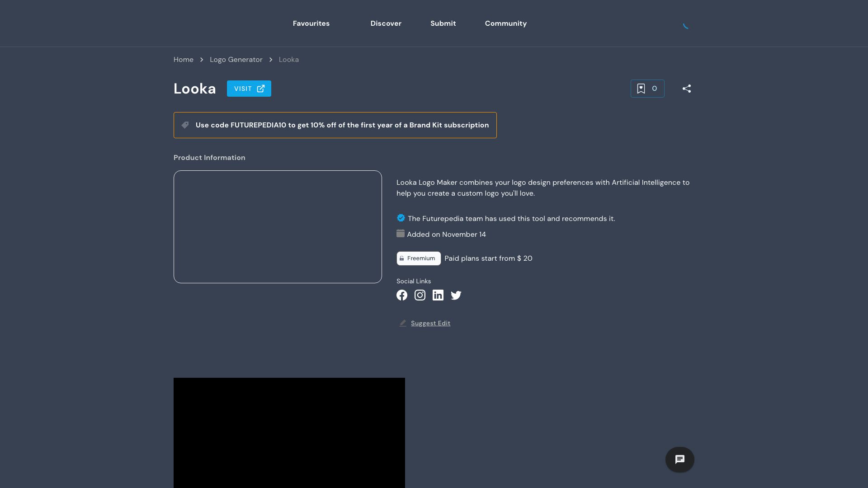The image size is (868, 488).
Task: Open the Community menu
Action: point(505,23)
